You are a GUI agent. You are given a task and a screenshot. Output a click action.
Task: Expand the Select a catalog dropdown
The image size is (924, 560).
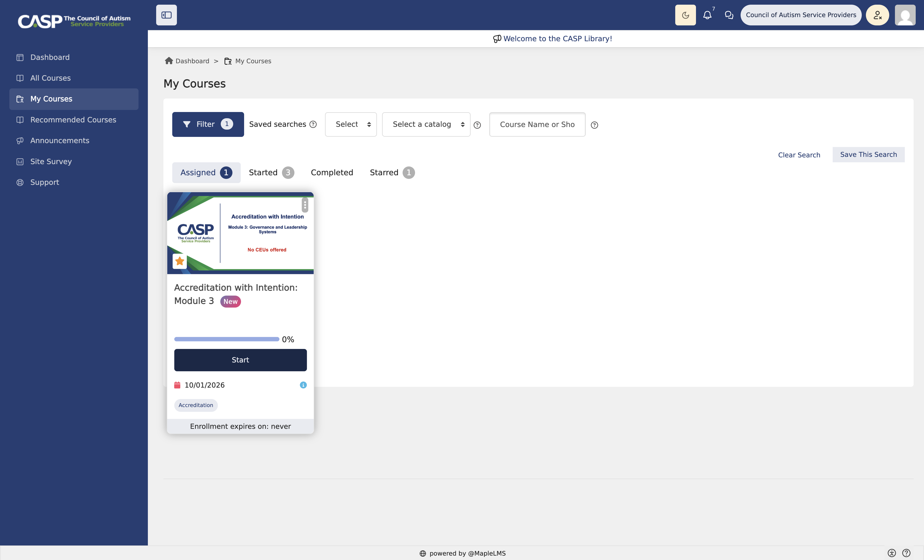426,124
